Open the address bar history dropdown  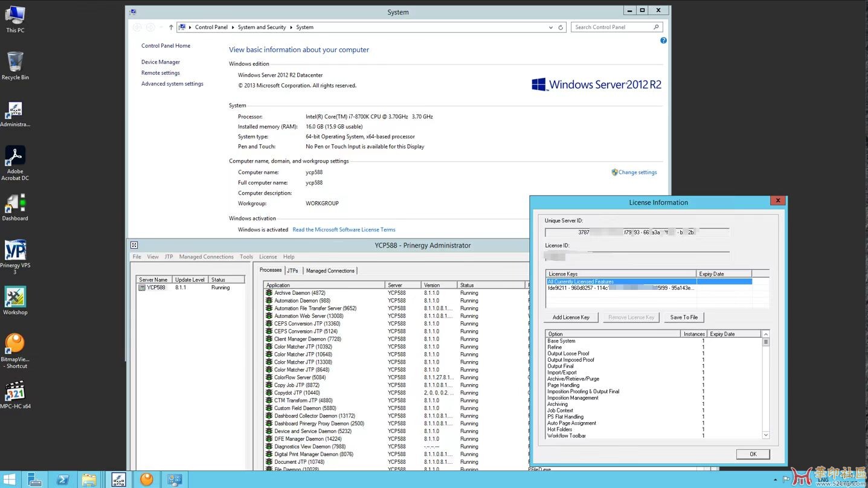550,27
